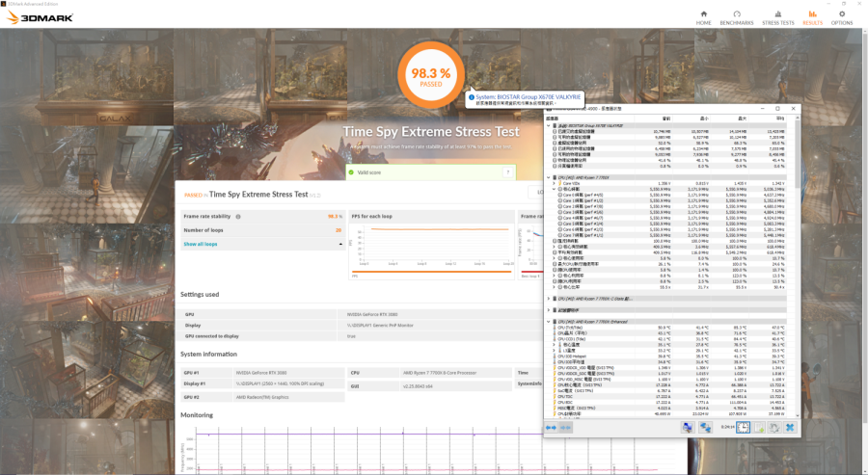868x475 pixels.
Task: Open HWiNFO sensor settings gear icon
Action: tap(774, 428)
